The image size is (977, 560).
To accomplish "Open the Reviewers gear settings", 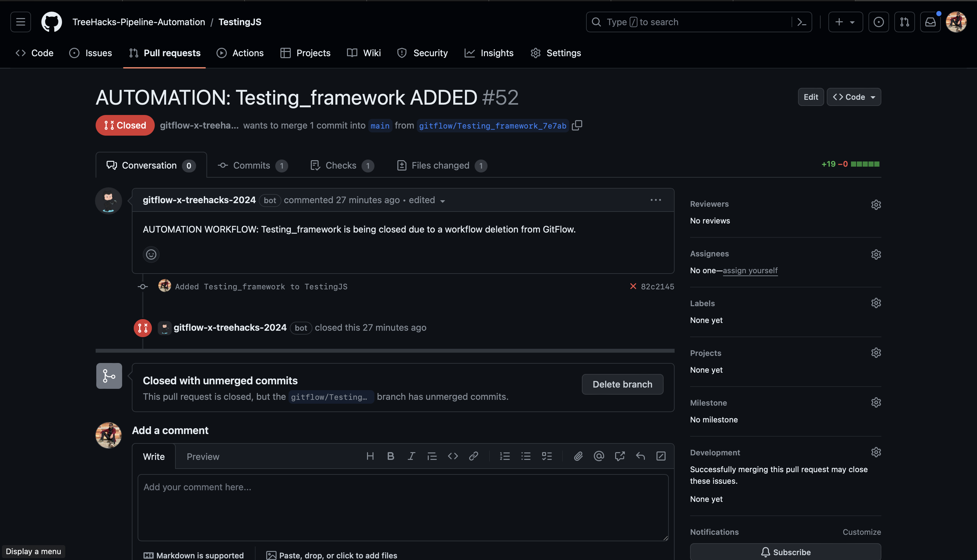I will point(876,205).
